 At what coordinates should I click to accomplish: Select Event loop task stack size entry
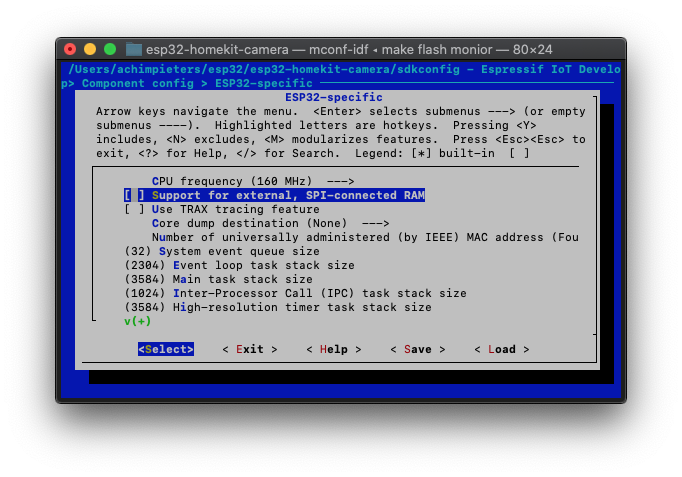pos(239,265)
